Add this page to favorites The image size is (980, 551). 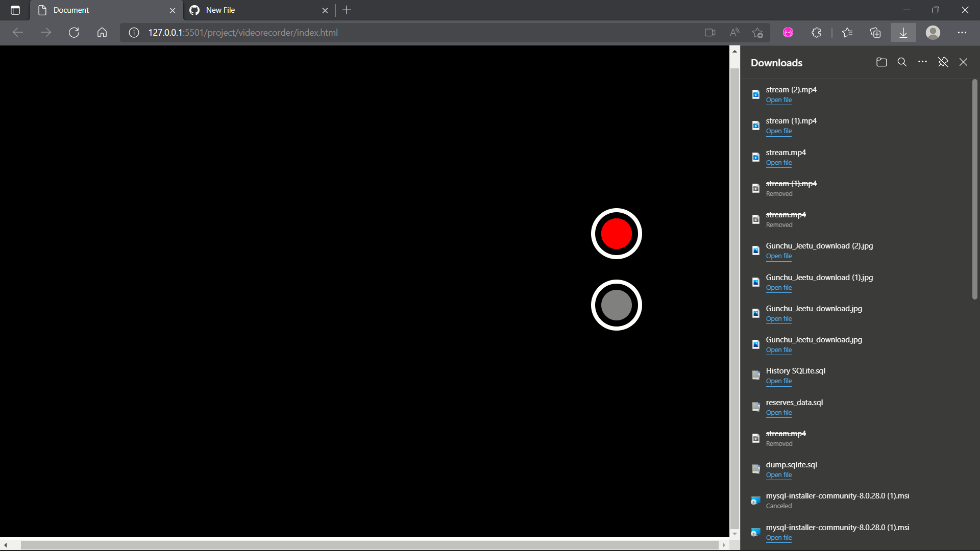[x=757, y=33]
